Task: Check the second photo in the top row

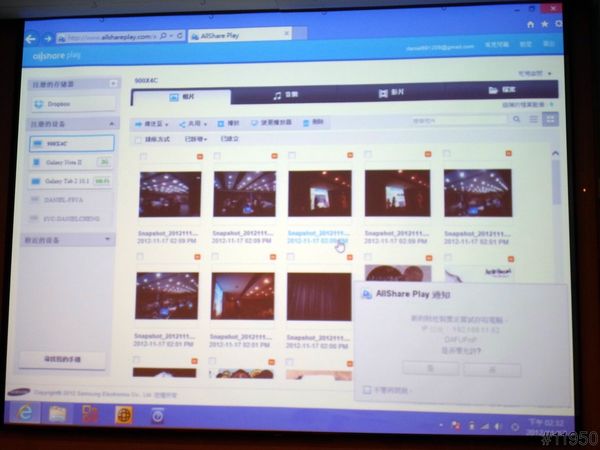Action: pos(217,155)
